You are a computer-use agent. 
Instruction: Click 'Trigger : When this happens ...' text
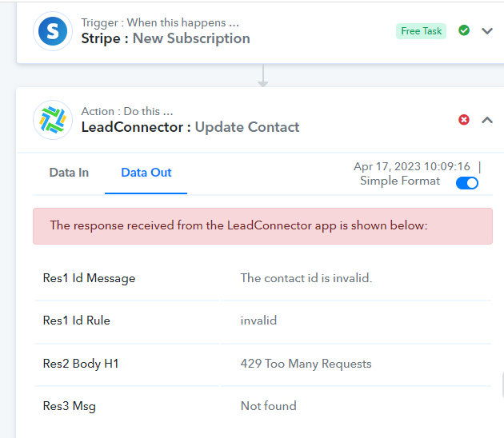coord(160,23)
